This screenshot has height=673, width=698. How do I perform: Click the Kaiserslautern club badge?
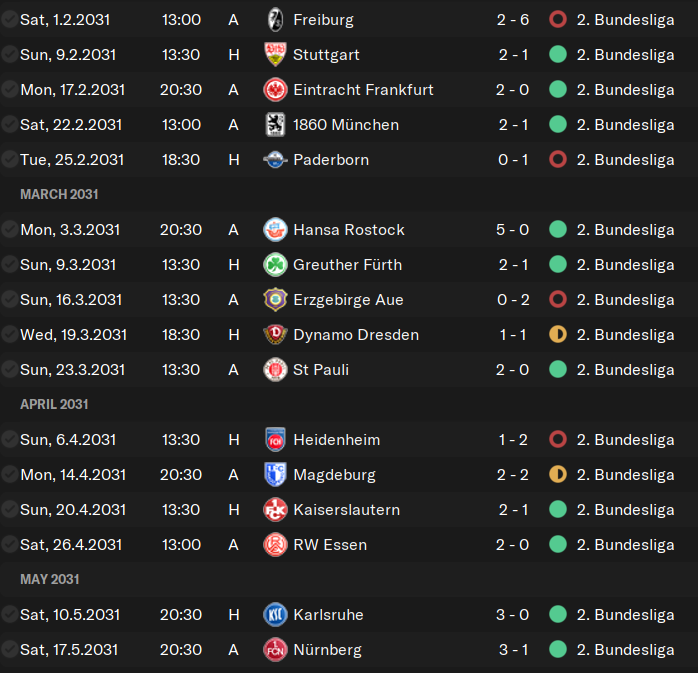[276, 509]
